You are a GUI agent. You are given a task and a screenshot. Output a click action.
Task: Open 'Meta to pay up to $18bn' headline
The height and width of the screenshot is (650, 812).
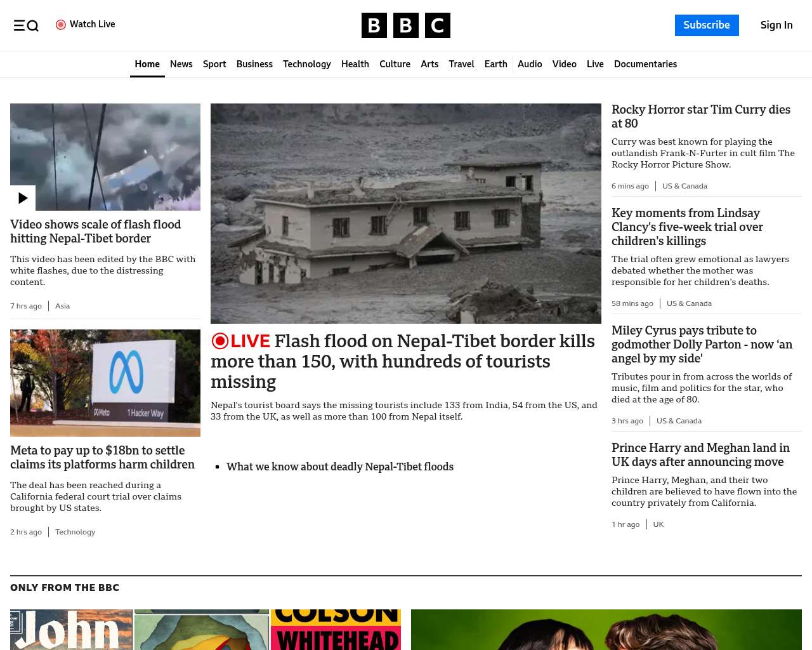tap(103, 458)
